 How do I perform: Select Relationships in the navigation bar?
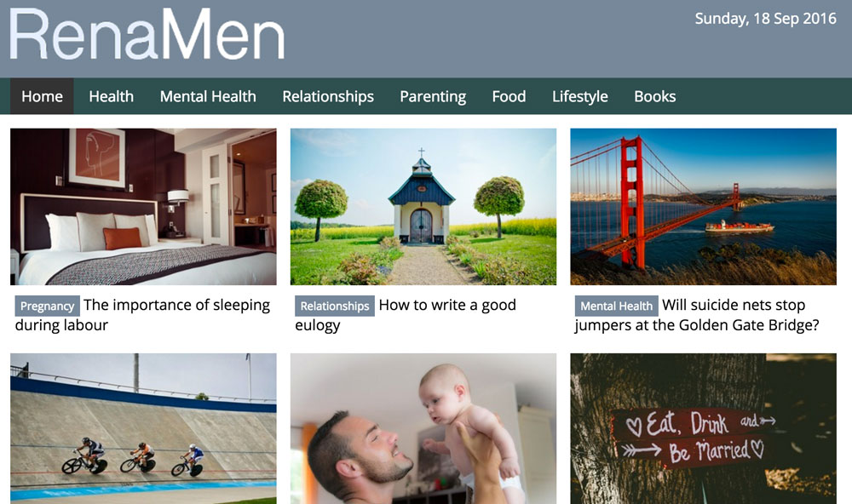click(x=328, y=96)
